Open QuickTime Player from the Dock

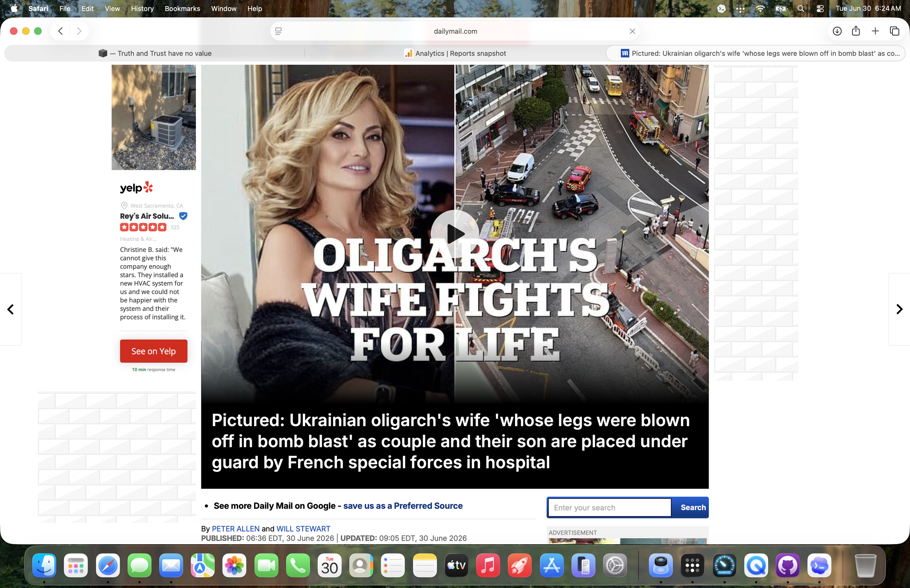[x=756, y=565]
